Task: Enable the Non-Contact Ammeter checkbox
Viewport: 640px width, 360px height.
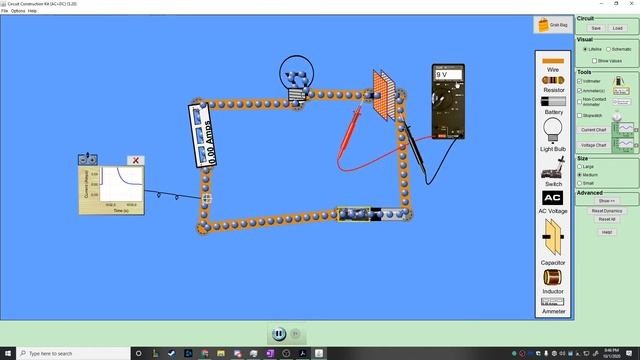Action: click(x=580, y=101)
